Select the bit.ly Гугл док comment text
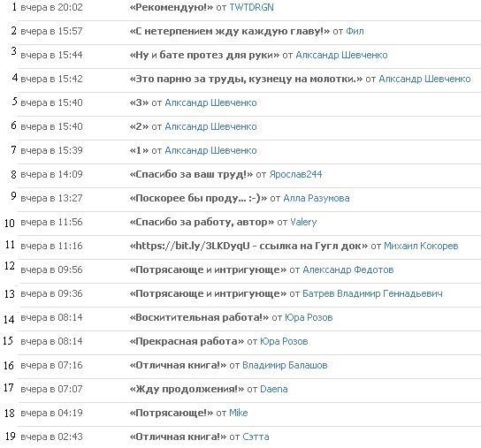 [x=248, y=246]
